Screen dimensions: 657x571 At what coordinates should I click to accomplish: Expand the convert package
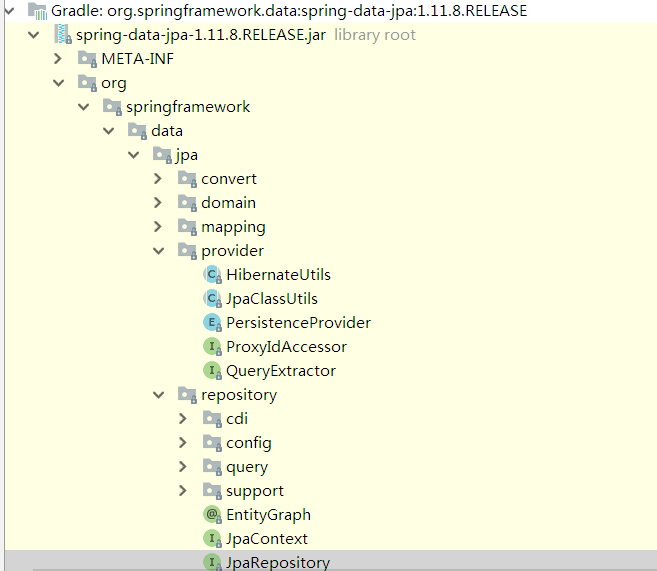158,178
